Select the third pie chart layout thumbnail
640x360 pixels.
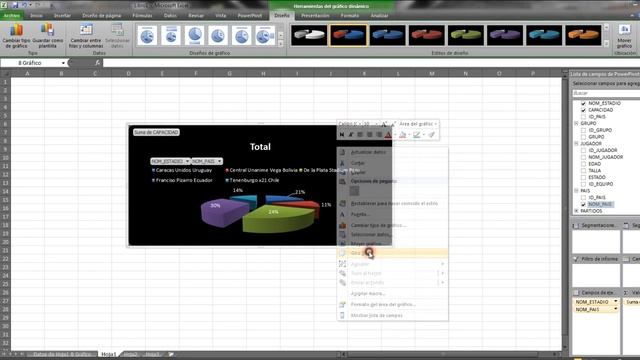194,36
